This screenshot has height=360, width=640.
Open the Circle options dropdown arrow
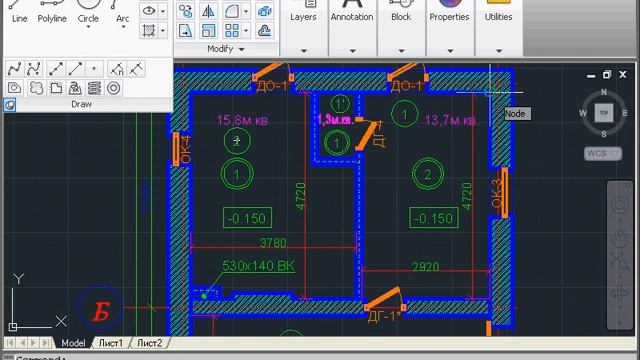pyautogui.click(x=88, y=27)
